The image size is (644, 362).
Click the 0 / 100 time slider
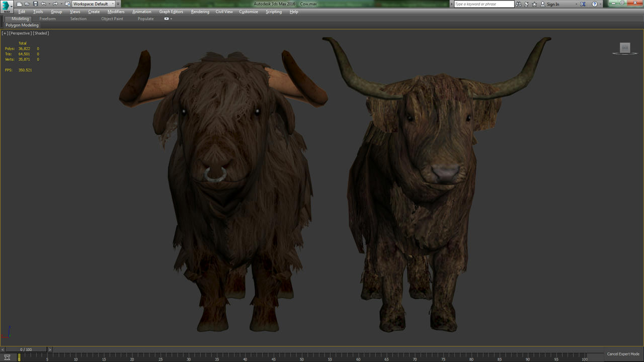point(26,349)
